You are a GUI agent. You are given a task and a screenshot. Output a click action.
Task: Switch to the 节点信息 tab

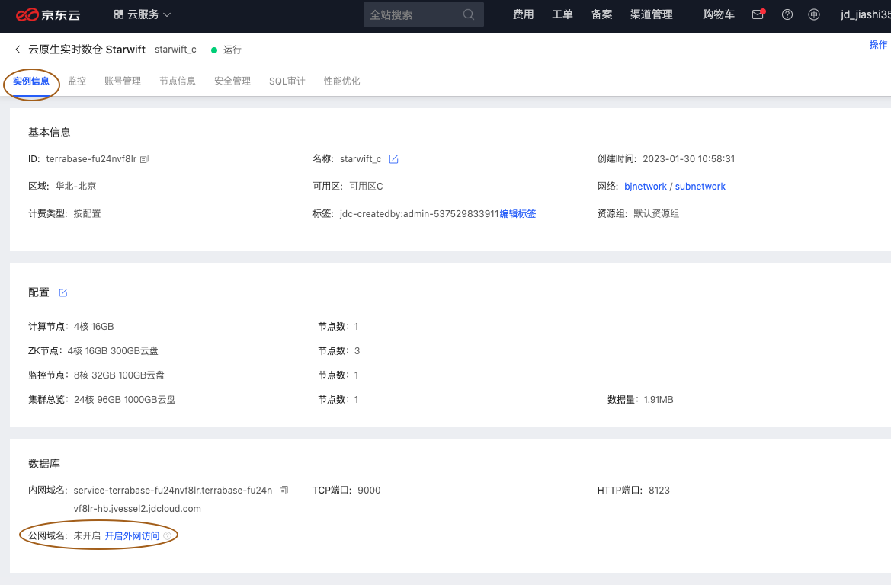click(178, 81)
